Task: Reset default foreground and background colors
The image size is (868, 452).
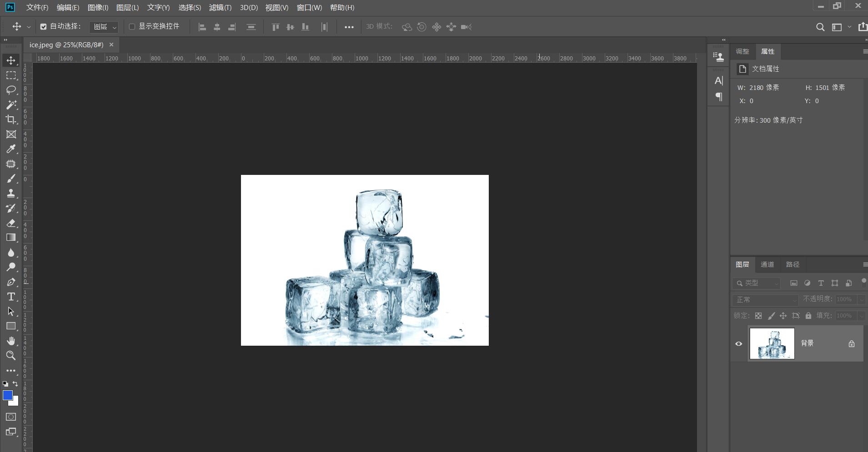Action: click(5, 384)
